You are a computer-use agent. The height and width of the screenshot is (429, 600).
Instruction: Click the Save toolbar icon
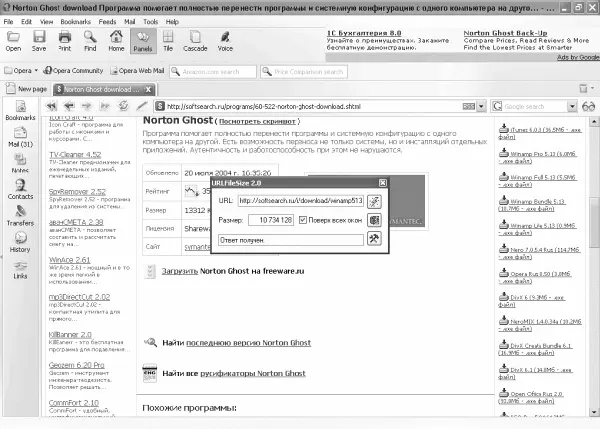39,41
